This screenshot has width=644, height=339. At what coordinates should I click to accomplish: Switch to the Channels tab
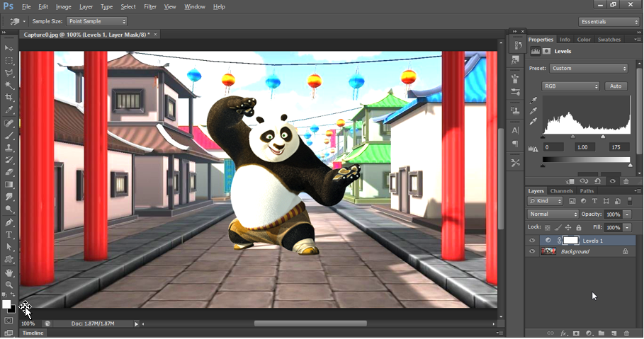(x=561, y=191)
